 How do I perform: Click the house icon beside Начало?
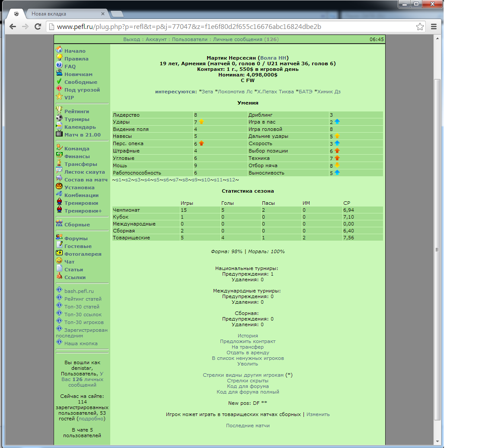click(59, 50)
